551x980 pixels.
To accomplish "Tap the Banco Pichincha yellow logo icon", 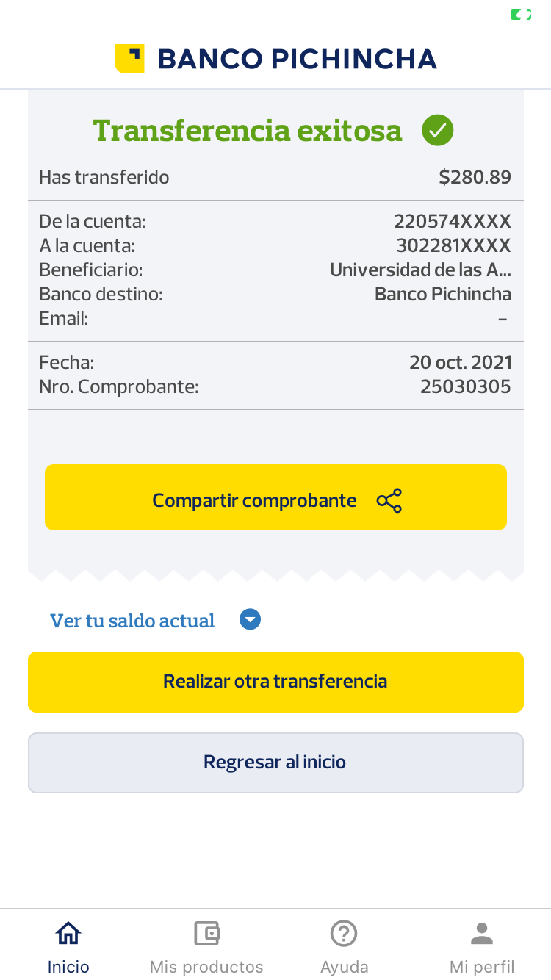I will pyautogui.click(x=129, y=59).
